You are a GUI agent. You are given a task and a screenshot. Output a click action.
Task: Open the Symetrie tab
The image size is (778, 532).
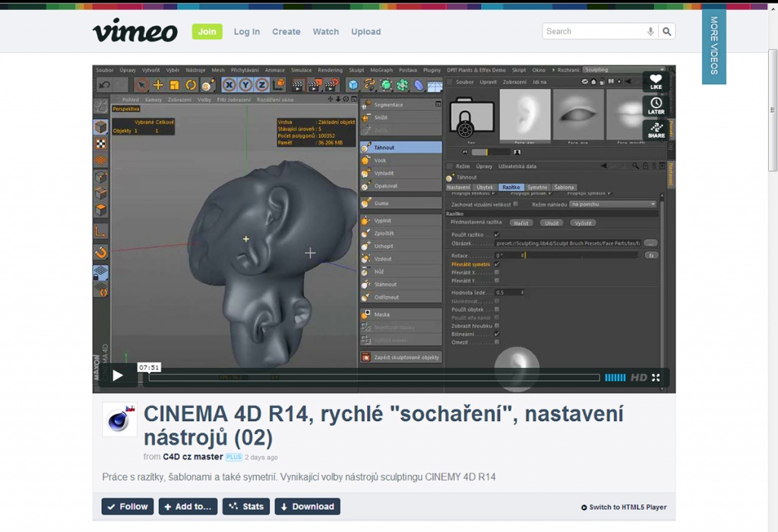tap(537, 187)
